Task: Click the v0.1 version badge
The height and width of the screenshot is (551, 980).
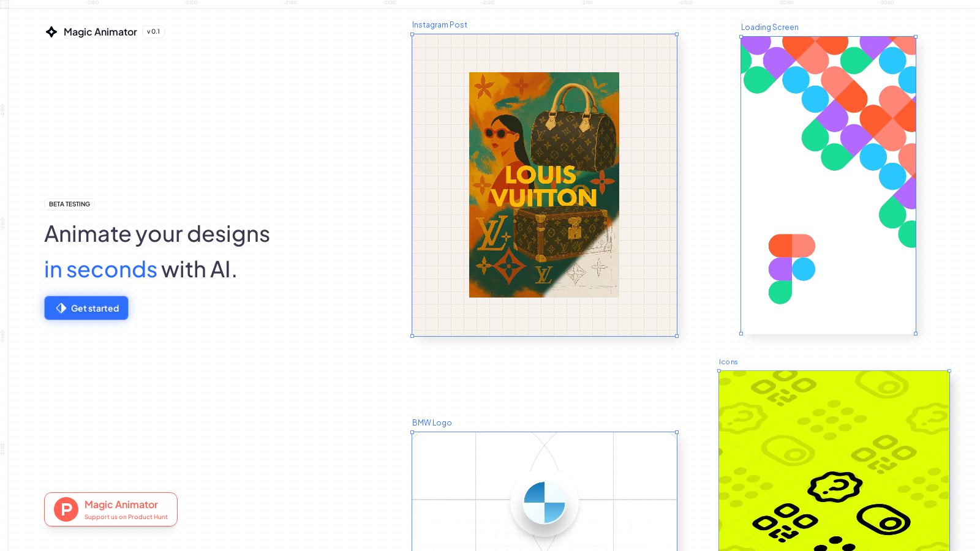Action: click(153, 32)
